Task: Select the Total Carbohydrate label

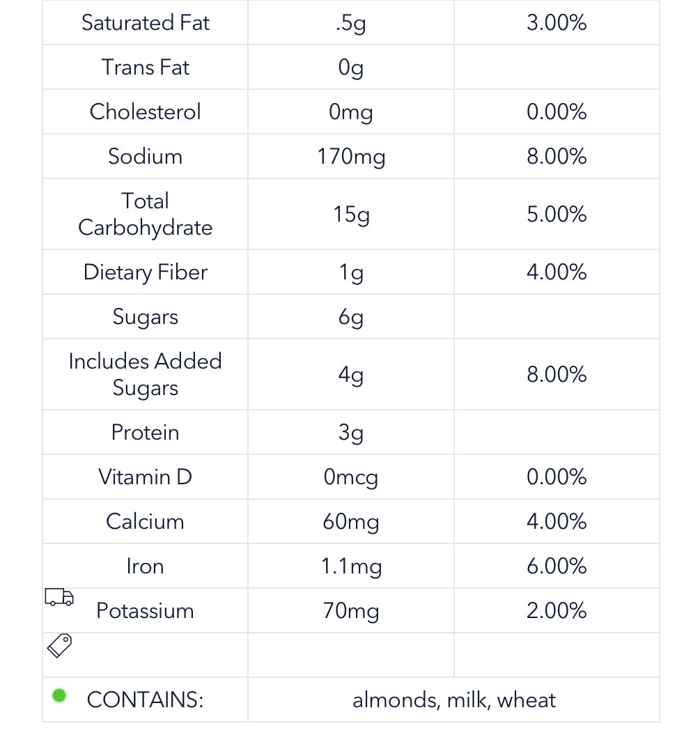Action: click(146, 214)
